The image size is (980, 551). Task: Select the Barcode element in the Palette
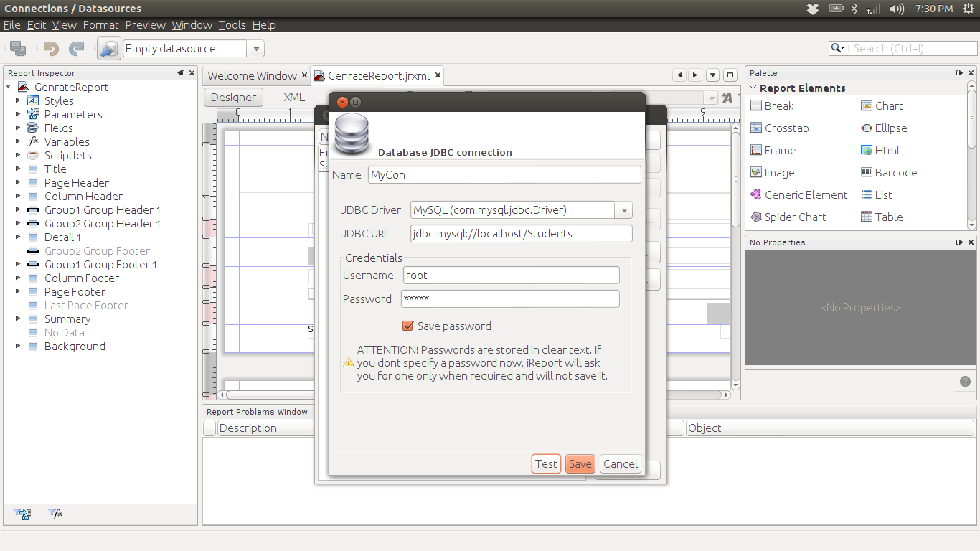pos(895,172)
